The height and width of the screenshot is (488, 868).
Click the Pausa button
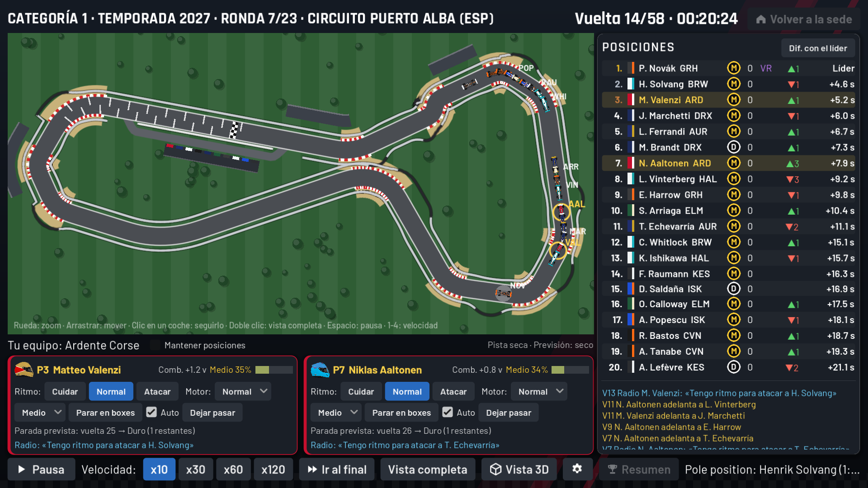pyautogui.click(x=41, y=469)
